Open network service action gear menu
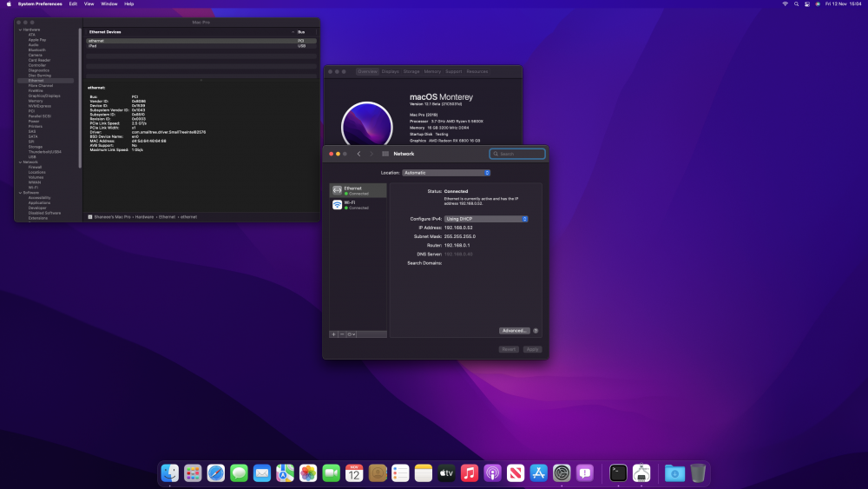 coord(351,334)
